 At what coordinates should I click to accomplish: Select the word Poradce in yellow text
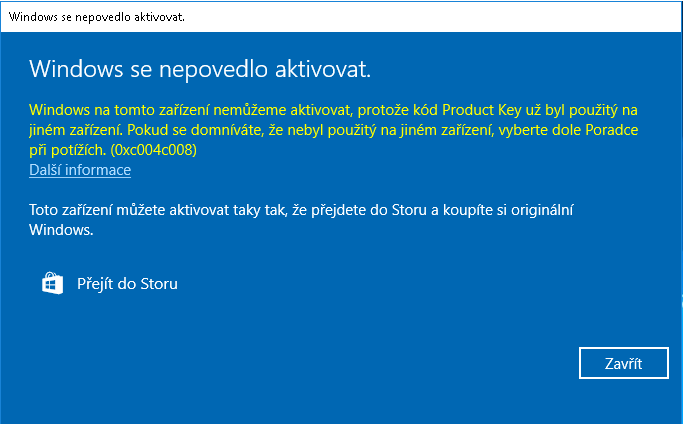[x=612, y=130]
